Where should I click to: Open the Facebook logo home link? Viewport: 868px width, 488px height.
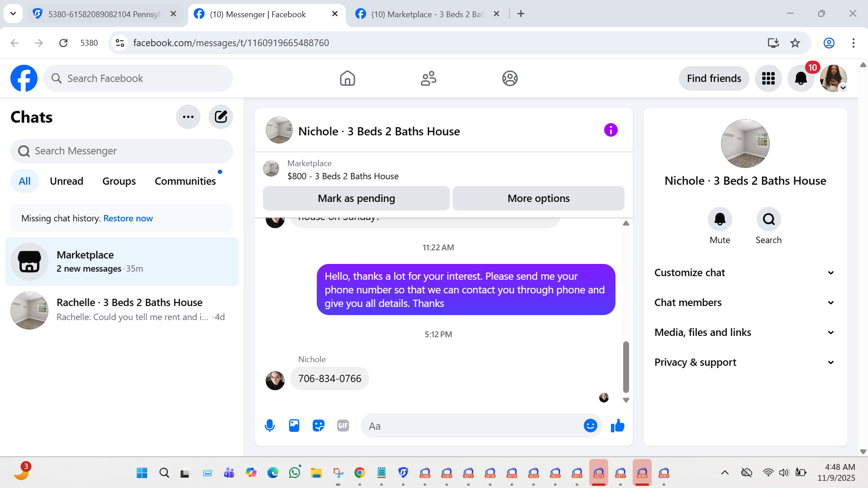coord(24,78)
